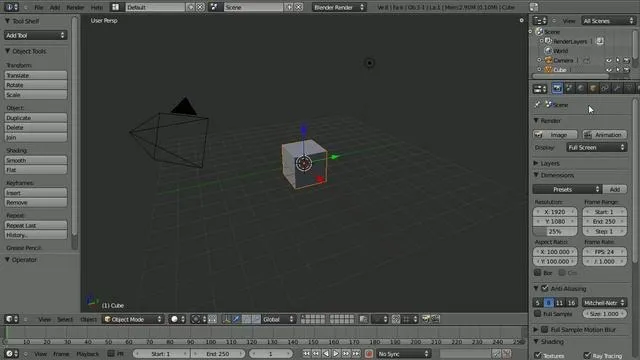Viewport: 640px width, 360px height.
Task: Toggle automatic keyframe record button
Action: pos(369,354)
